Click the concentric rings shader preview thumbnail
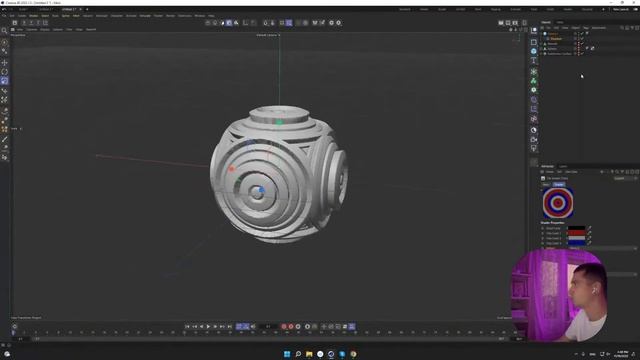 (558, 203)
